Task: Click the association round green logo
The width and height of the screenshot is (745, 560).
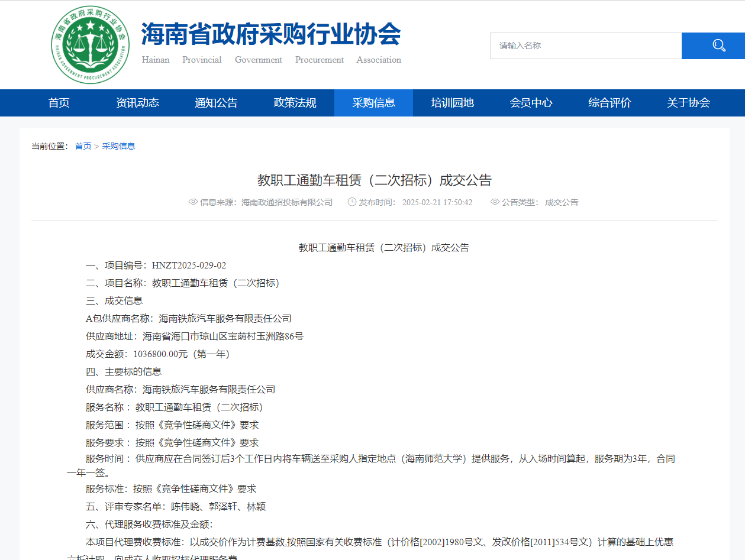Action: click(x=90, y=45)
